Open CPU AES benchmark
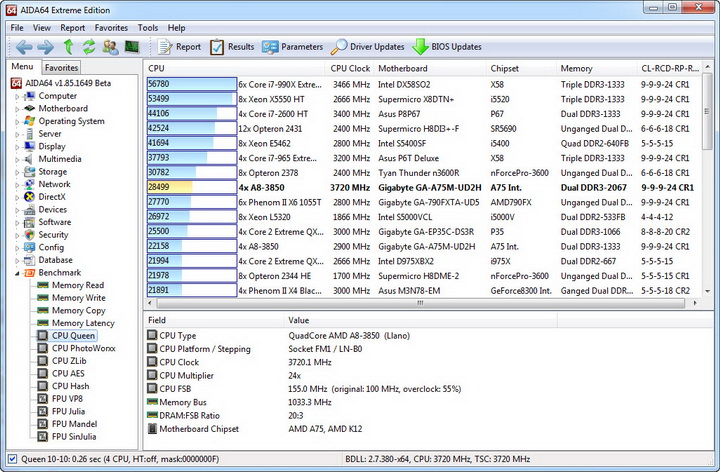This screenshot has height=472, width=720. click(x=68, y=374)
